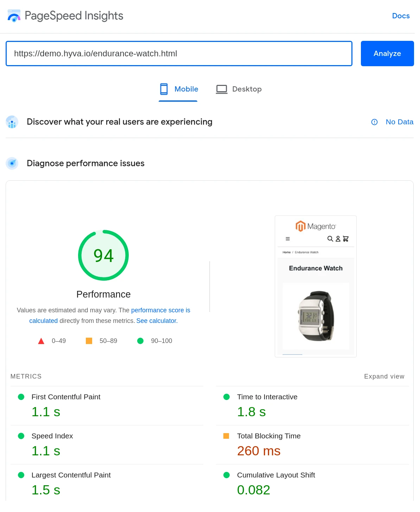Open the Docs link
The image size is (420, 512).
coord(401,16)
